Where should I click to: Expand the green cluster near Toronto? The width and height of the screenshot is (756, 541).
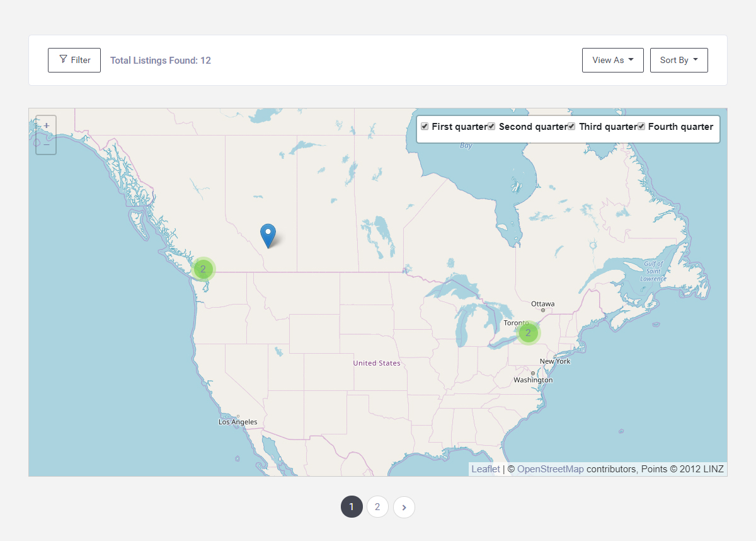click(529, 332)
